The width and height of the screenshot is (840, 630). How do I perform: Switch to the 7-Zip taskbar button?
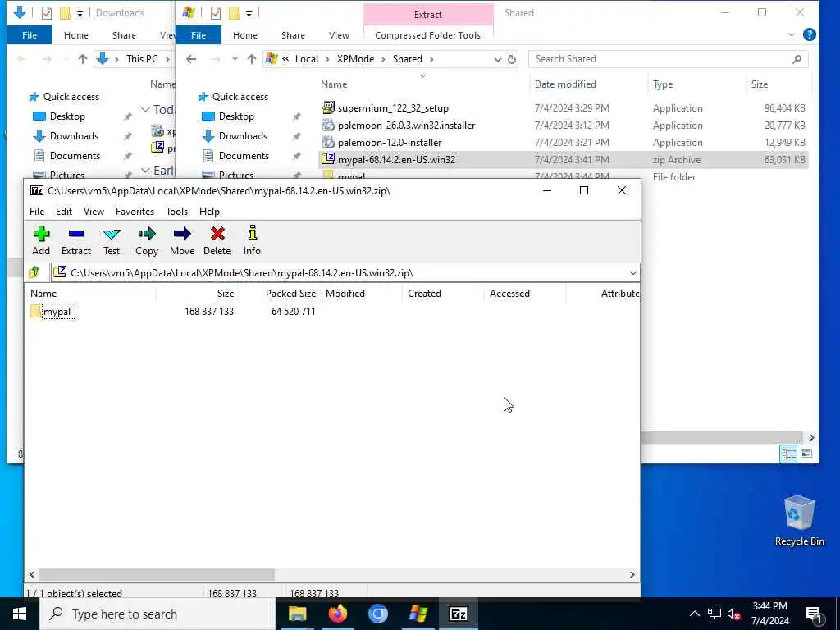pos(458,614)
